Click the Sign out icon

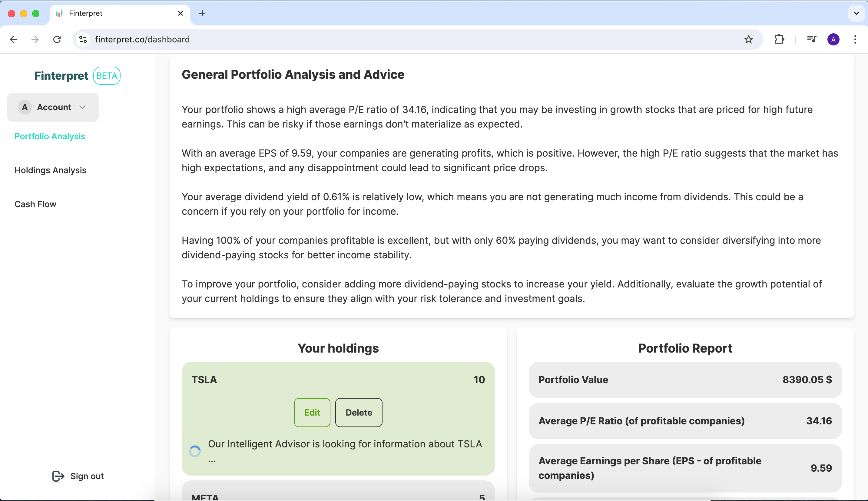[58, 476]
